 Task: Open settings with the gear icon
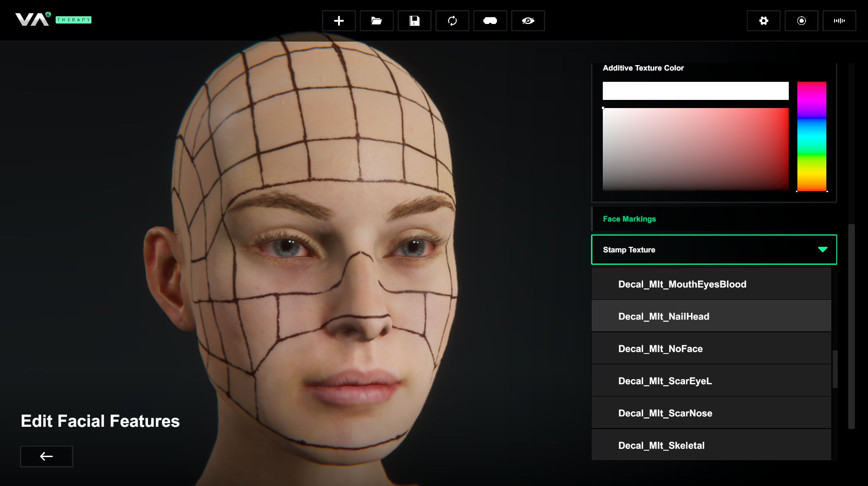click(763, 21)
